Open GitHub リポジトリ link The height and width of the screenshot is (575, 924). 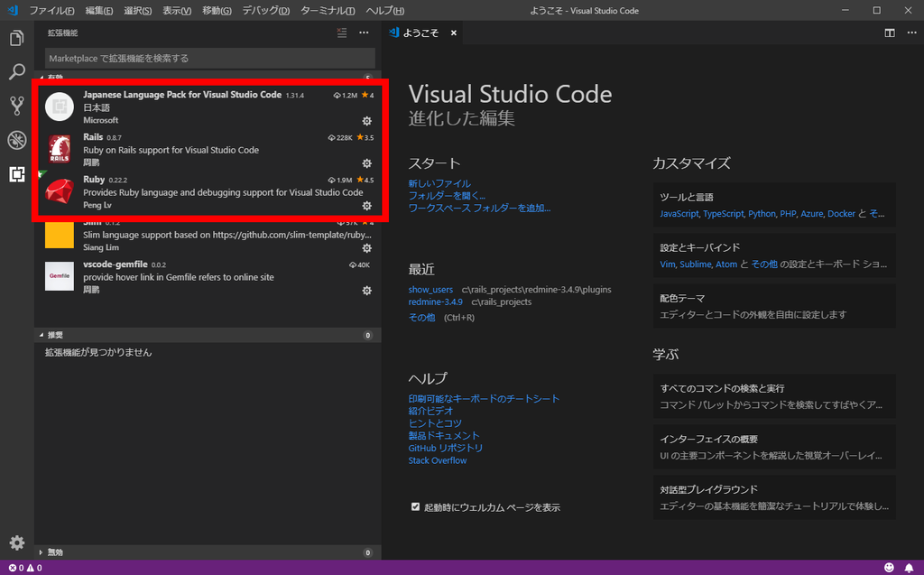(446, 449)
